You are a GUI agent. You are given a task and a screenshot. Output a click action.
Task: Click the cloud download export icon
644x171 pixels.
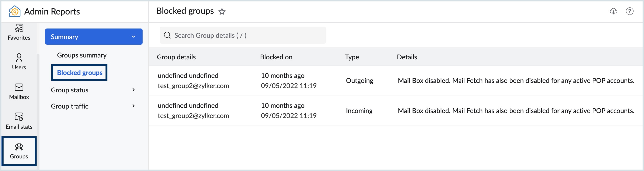click(x=613, y=11)
